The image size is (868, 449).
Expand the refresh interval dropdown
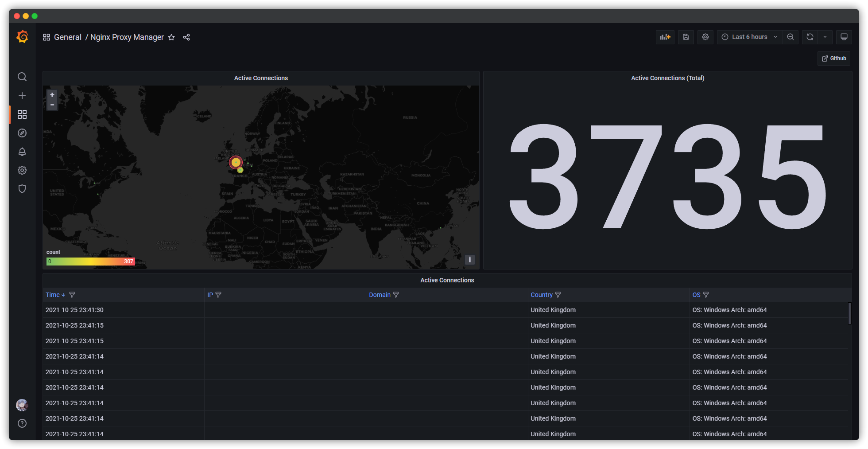point(825,37)
